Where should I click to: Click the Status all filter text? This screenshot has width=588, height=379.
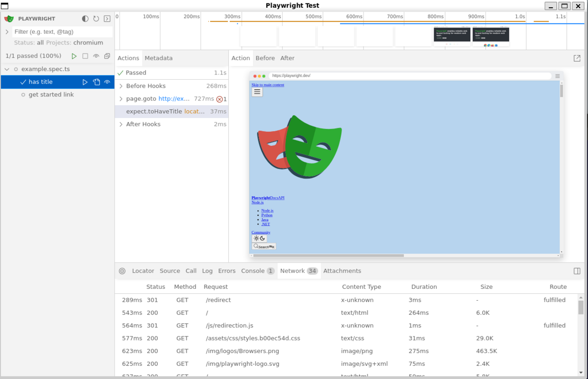[29, 43]
